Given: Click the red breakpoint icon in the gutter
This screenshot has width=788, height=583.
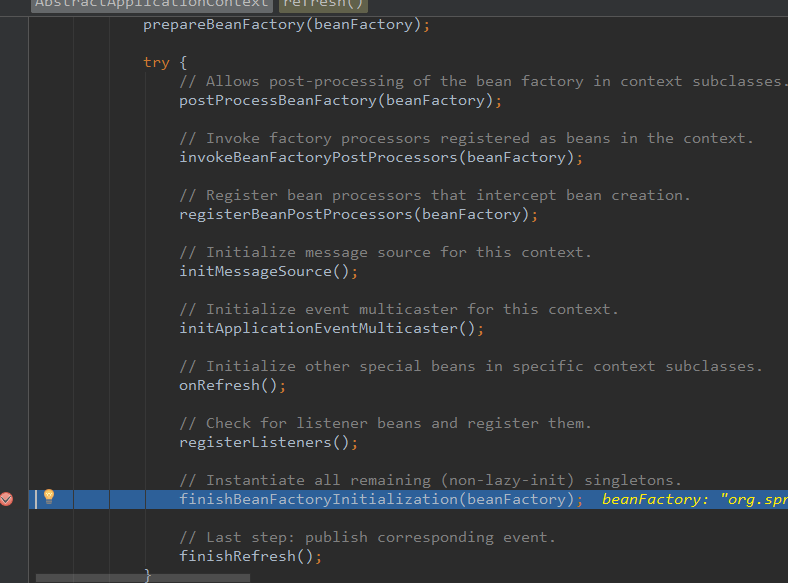Looking at the screenshot, I should coord(7,499).
